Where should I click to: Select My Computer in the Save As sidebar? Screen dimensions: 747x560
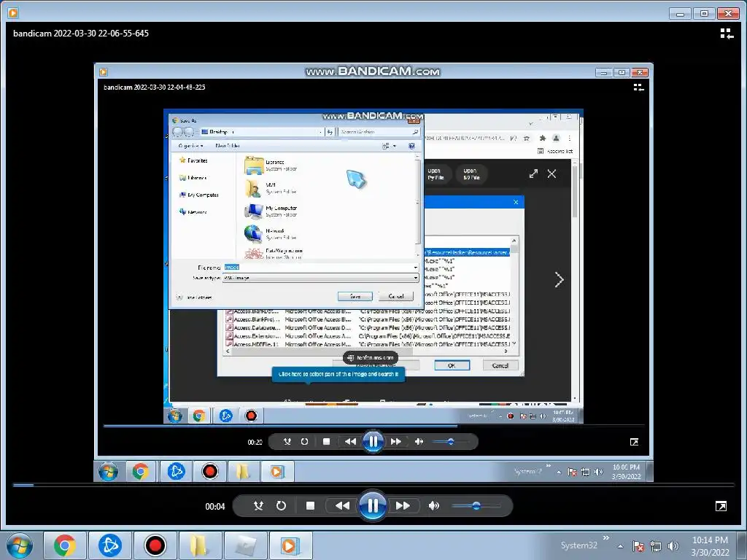coord(198,195)
